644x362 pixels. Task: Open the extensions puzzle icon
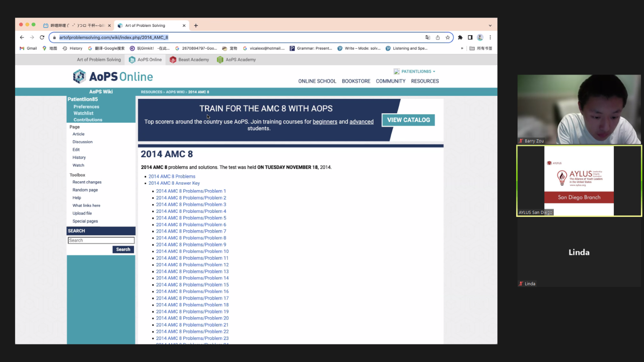point(460,37)
